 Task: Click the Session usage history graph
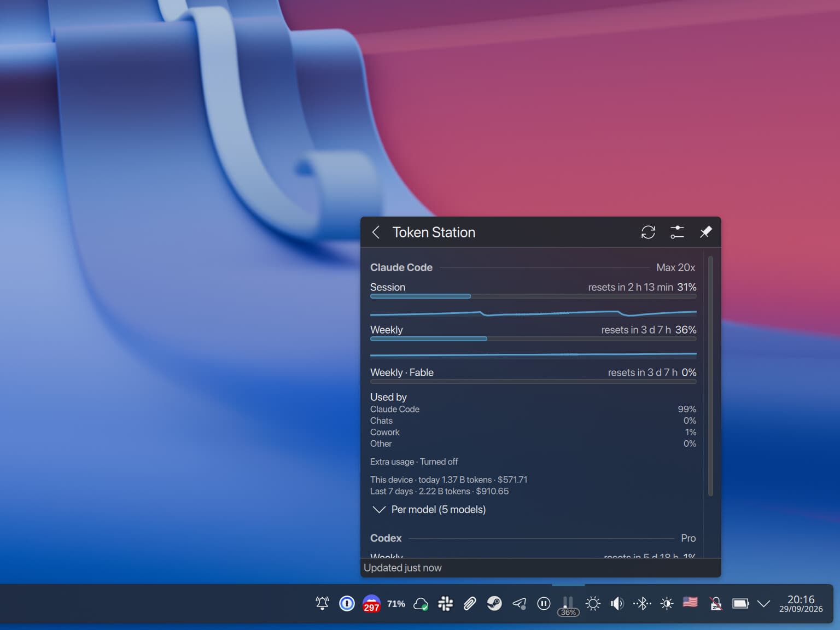pyautogui.click(x=533, y=313)
